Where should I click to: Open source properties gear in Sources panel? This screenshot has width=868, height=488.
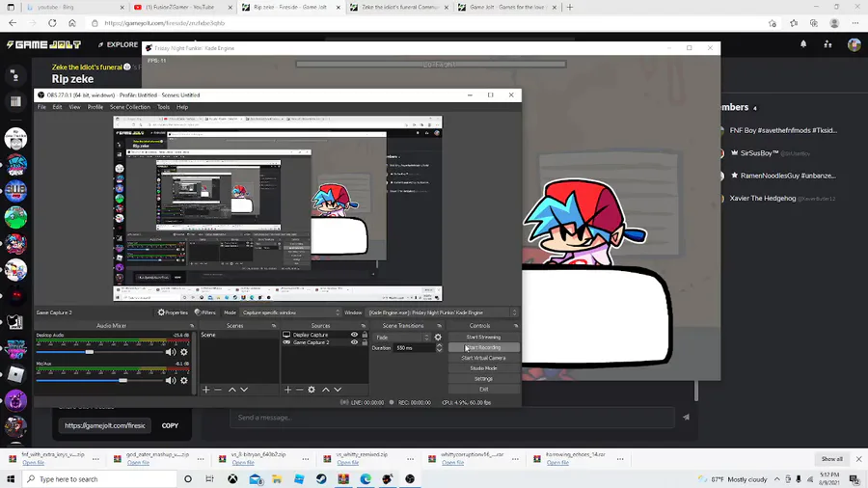pyautogui.click(x=312, y=390)
